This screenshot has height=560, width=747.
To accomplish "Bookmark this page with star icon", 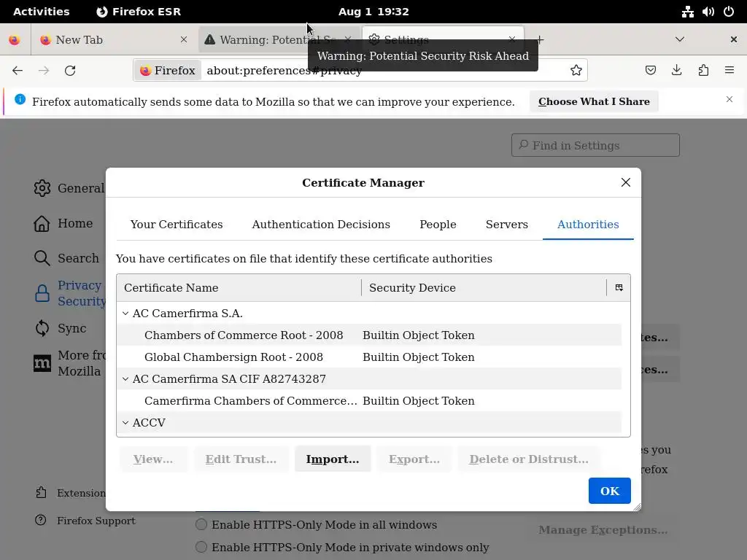I will [x=576, y=71].
